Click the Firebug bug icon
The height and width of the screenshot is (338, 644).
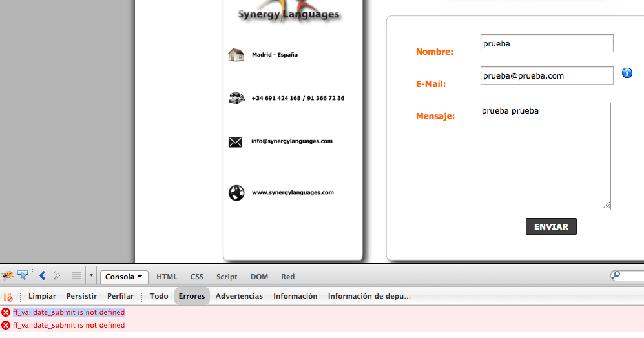click(7, 275)
